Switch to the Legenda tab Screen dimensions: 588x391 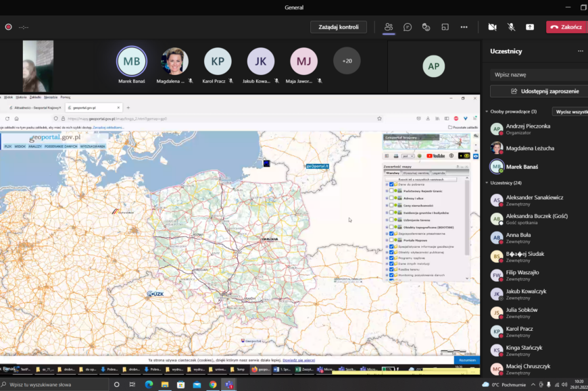(x=439, y=173)
